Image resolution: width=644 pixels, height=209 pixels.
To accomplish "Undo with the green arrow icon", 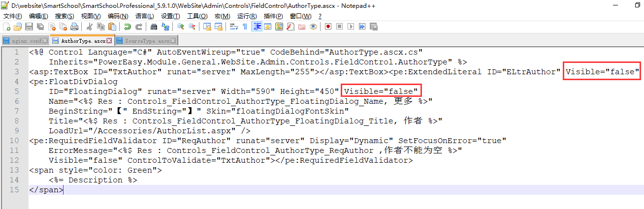I will click(x=128, y=27).
